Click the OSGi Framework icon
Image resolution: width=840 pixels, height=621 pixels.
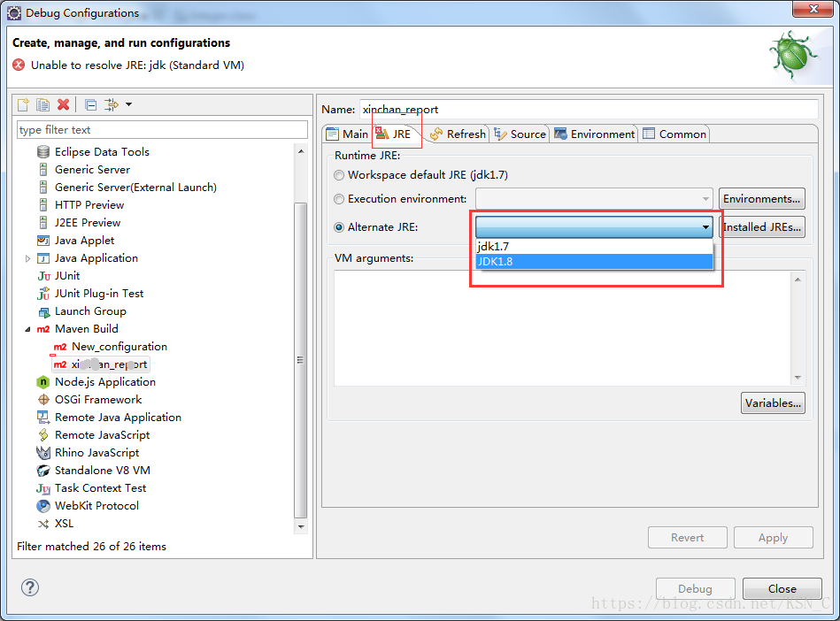click(43, 400)
